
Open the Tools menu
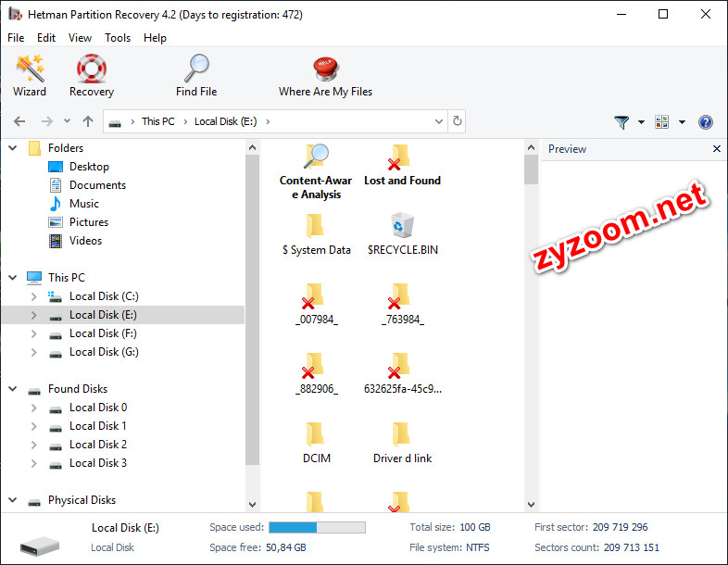118,38
